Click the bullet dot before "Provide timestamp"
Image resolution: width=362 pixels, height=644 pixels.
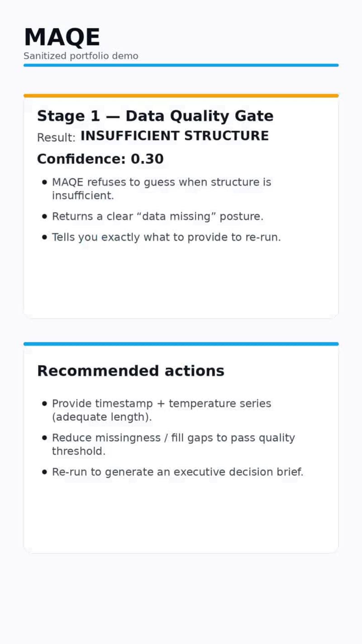point(44,404)
